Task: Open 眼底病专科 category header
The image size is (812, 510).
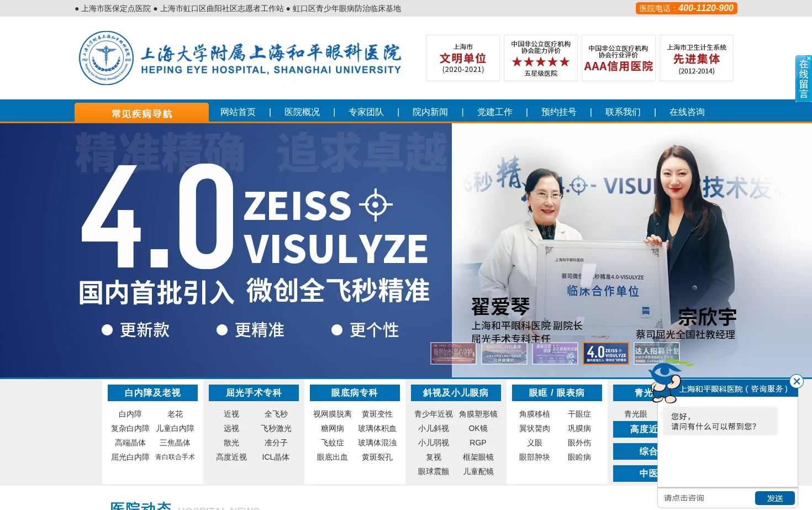Action: coord(355,393)
